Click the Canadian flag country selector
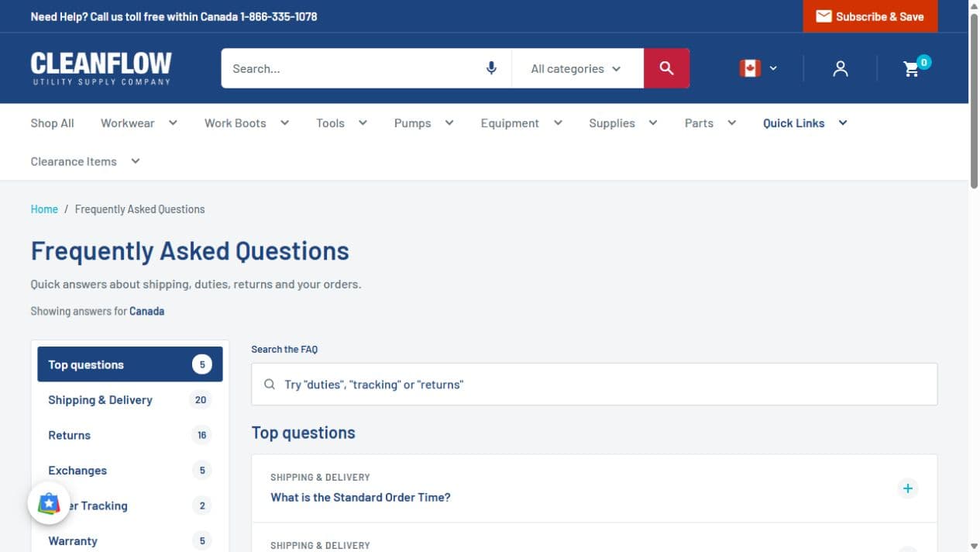980x552 pixels. pos(758,68)
